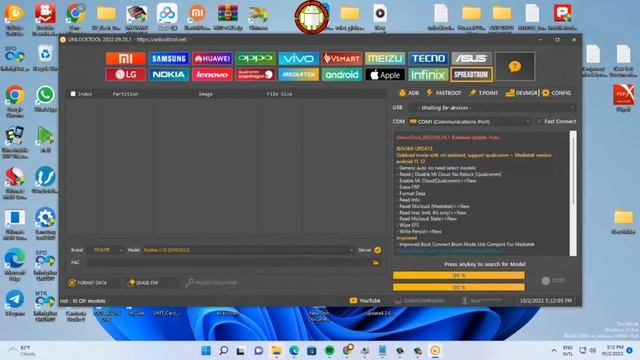The height and width of the screenshot is (360, 640).
Task: Select the Xiaomi MI brand tile
Action: [125, 58]
